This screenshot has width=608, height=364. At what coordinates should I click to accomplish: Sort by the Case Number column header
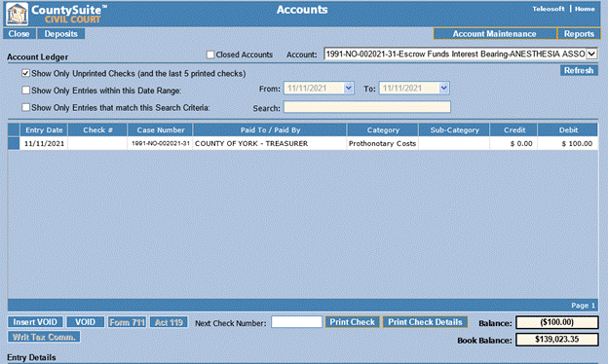(x=160, y=129)
